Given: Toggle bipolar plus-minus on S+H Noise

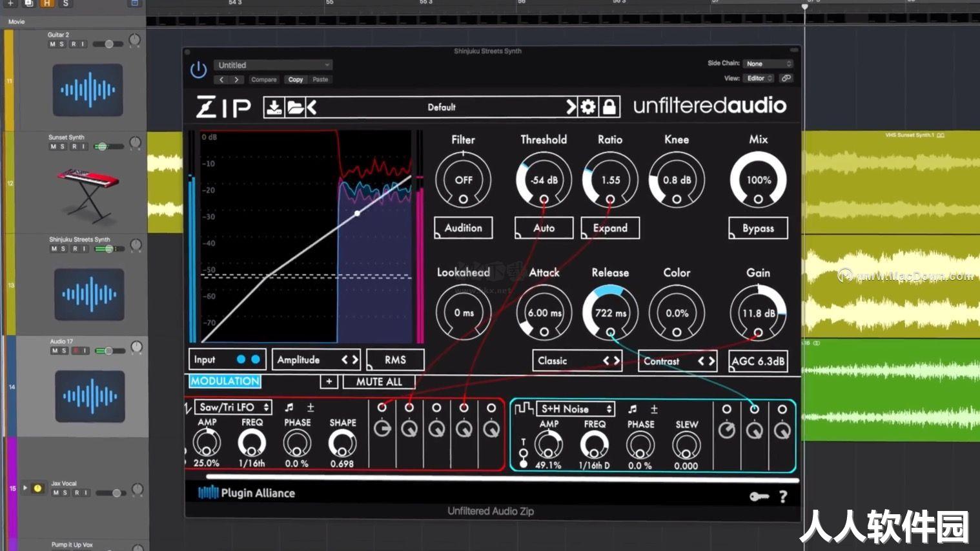Looking at the screenshot, I should tap(654, 409).
